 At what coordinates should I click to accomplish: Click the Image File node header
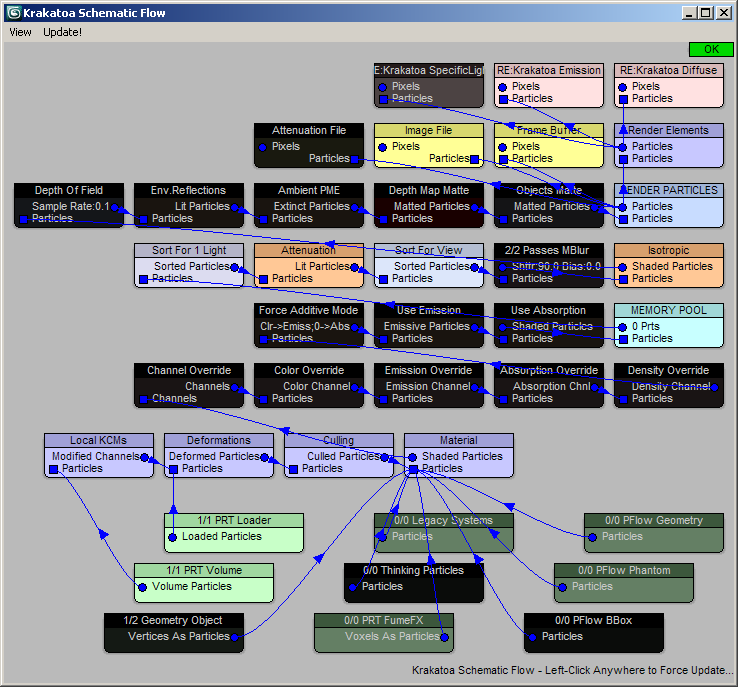pos(429,130)
